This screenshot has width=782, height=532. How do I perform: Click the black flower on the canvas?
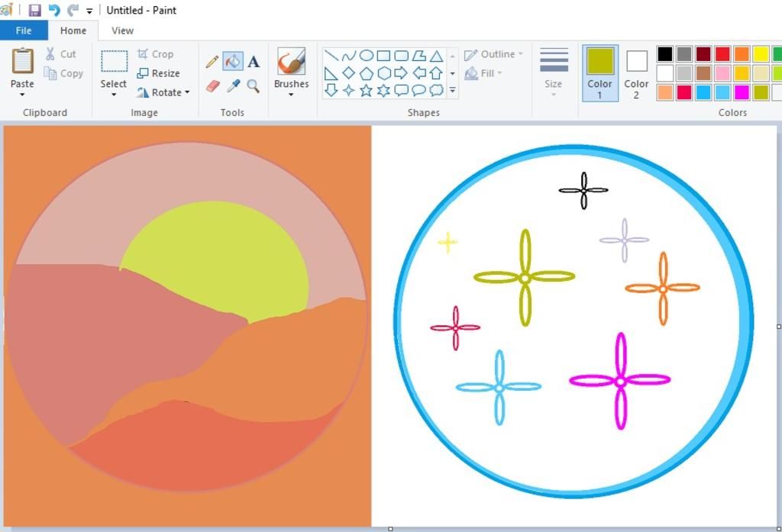click(x=583, y=190)
